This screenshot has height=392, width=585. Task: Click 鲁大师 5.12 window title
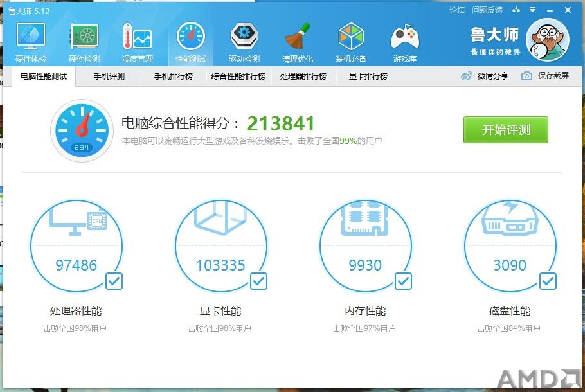[x=29, y=11]
